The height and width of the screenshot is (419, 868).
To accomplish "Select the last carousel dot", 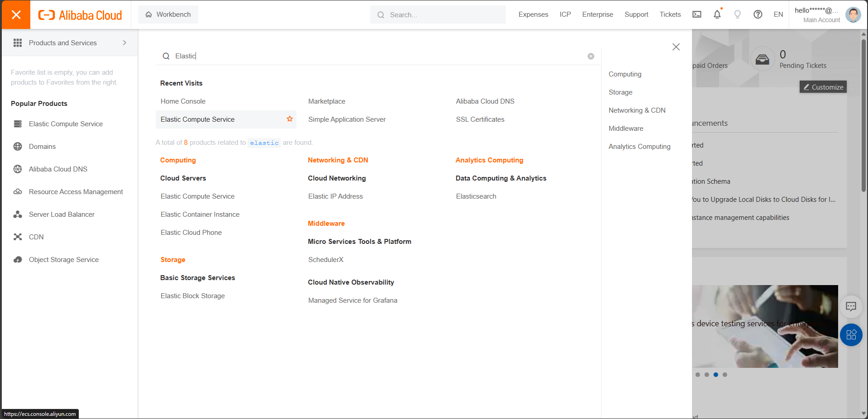I will pyautogui.click(x=725, y=375).
